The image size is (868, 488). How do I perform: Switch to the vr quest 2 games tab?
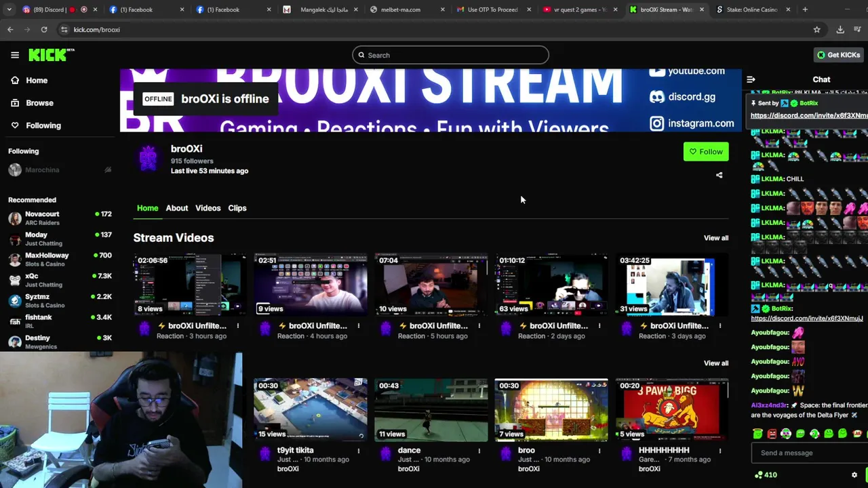[580, 9]
